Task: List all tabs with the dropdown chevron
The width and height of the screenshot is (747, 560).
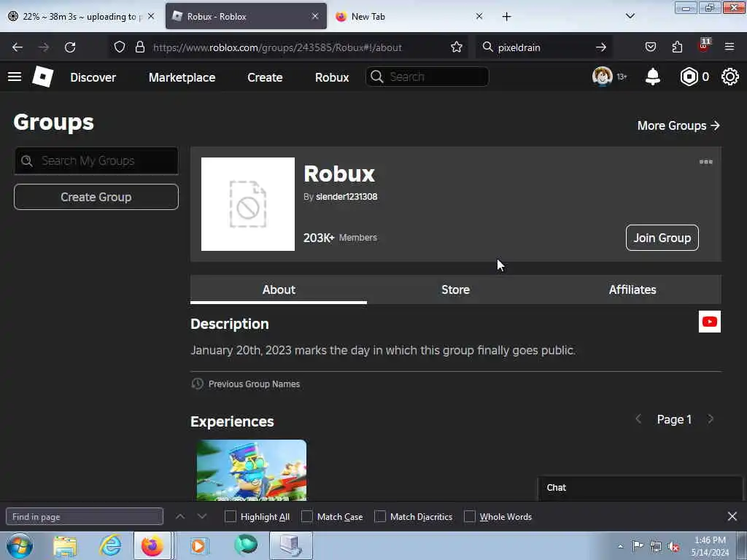Action: [x=630, y=16]
